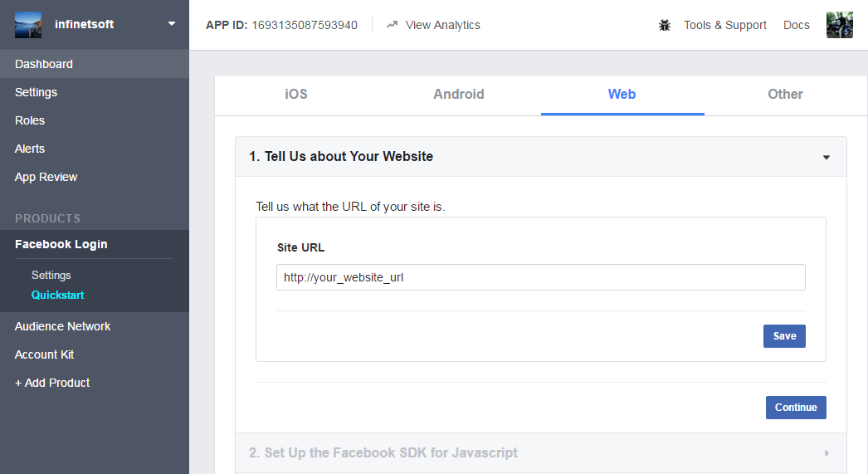This screenshot has height=474, width=868.
Task: Open Tools & Support menu
Action: point(724,25)
